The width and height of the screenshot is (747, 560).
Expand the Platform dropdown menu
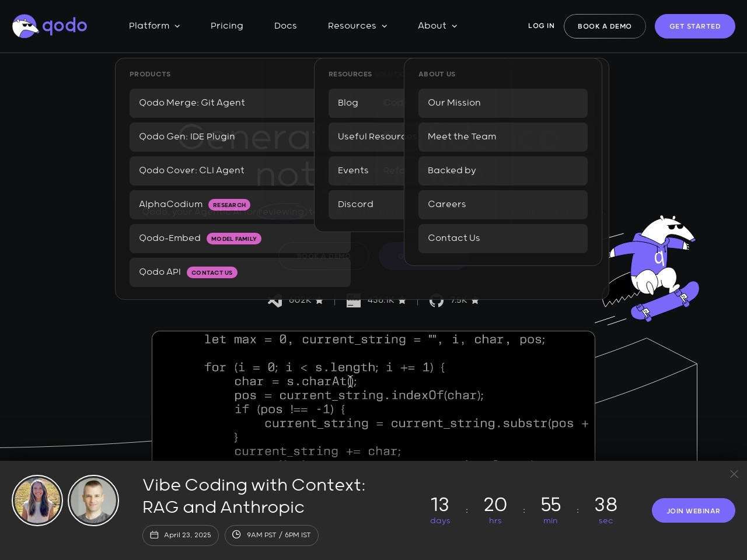[x=154, y=26]
